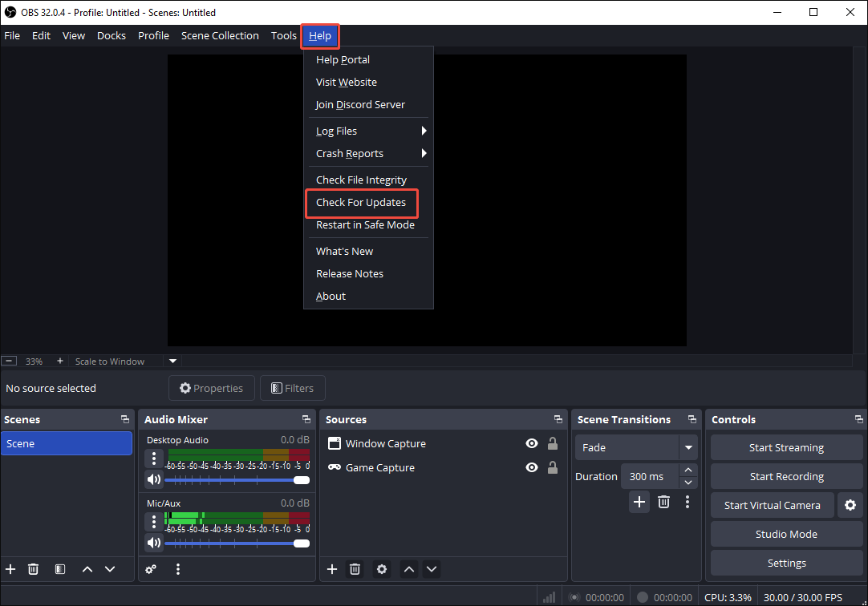This screenshot has height=606, width=868.
Task: Open the Tools menu
Action: (x=283, y=35)
